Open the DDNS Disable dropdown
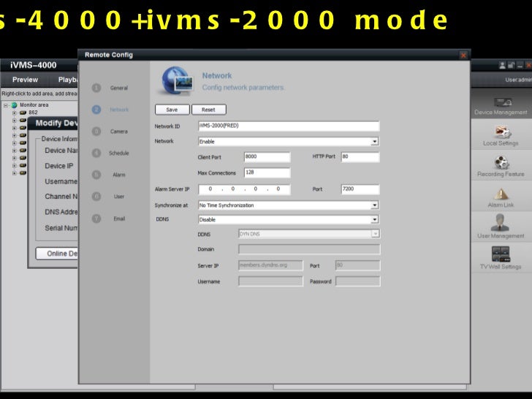This screenshot has height=399, width=532. (374, 219)
